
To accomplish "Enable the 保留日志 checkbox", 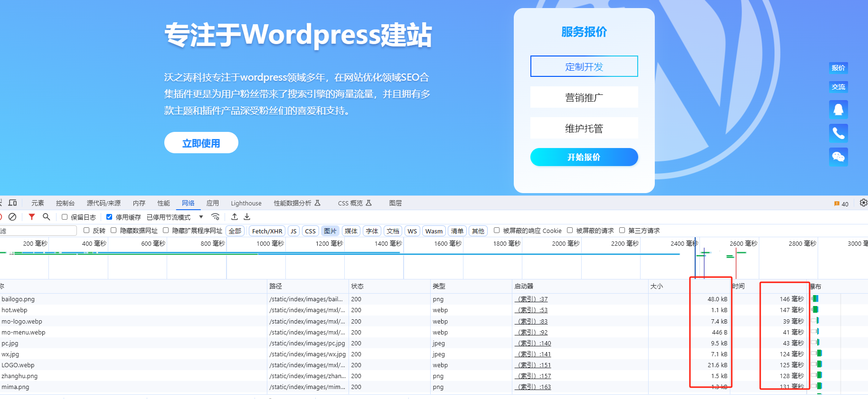I will tap(65, 217).
